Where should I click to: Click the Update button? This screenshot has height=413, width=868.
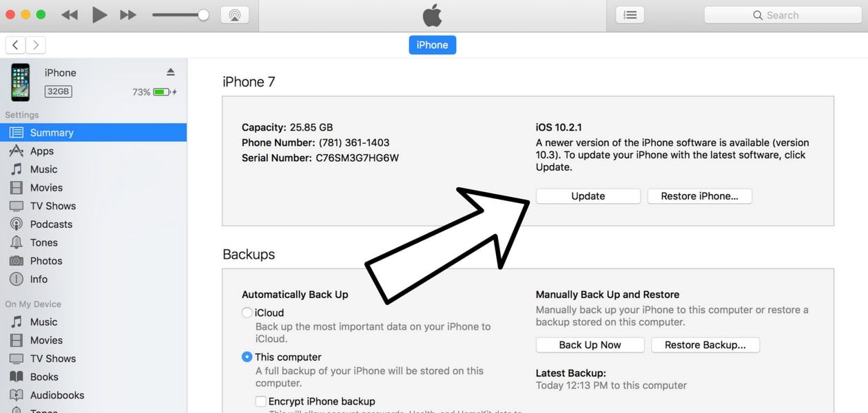[588, 196]
